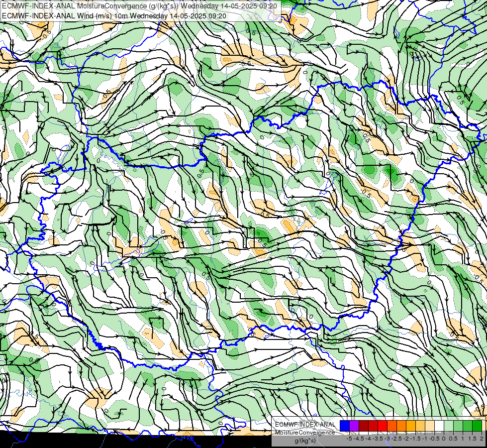Select the orange legend swatch for -2.5 to -2

pos(401,426)
